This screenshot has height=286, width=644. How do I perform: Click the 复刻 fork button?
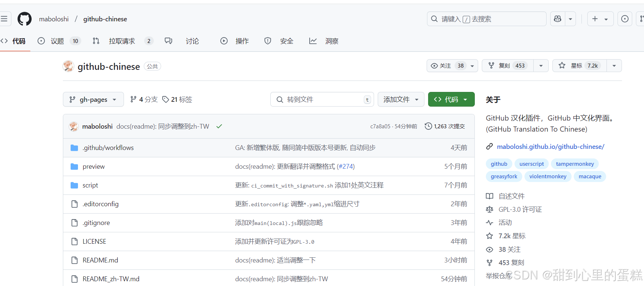coord(508,66)
